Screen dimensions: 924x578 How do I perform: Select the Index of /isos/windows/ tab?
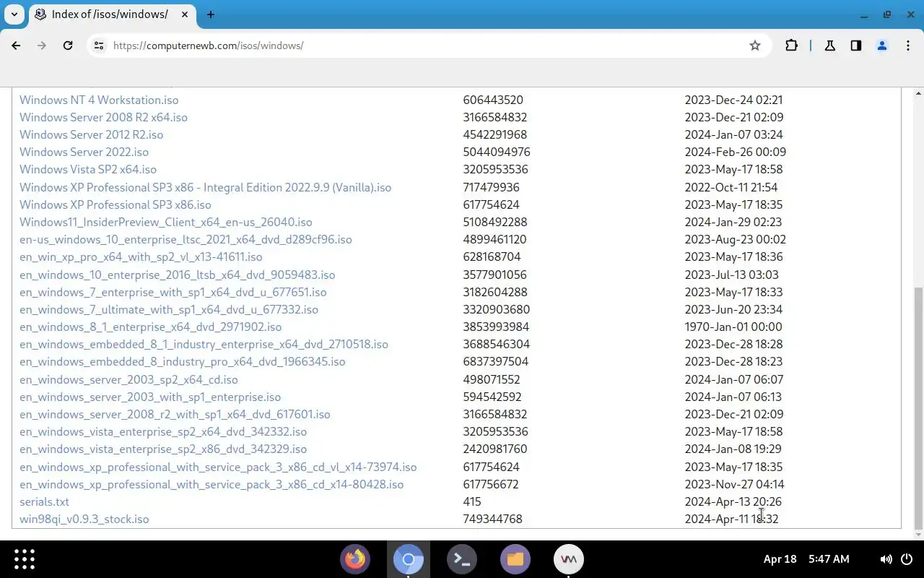tap(111, 14)
